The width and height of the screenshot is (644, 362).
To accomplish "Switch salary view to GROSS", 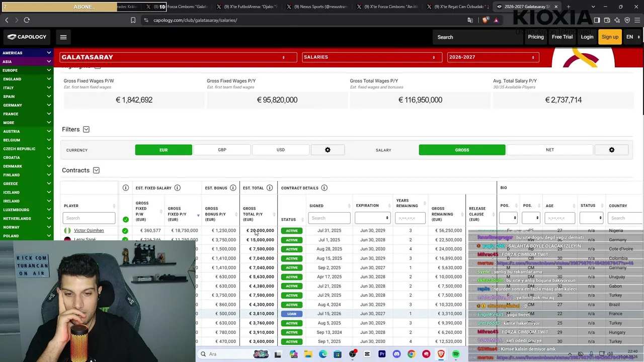I will click(462, 150).
